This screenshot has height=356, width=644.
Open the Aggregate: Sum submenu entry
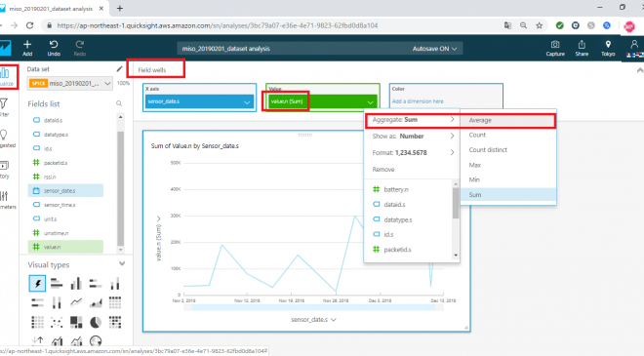412,120
